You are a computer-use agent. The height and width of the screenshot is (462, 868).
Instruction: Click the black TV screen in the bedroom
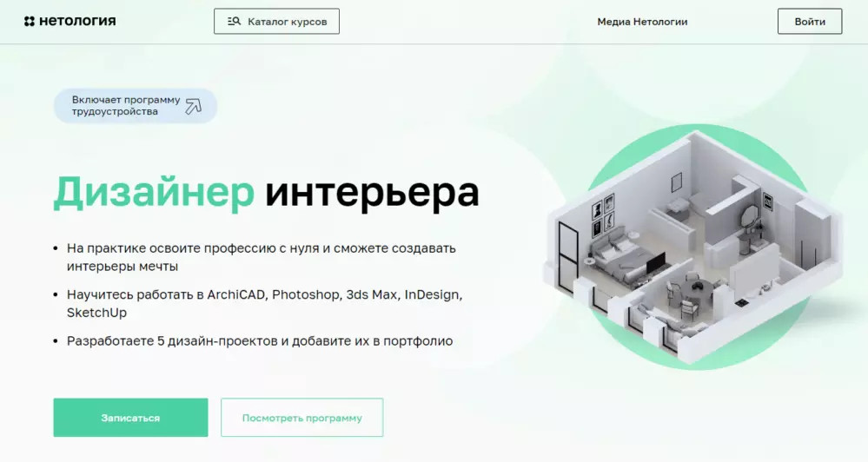[x=657, y=262]
